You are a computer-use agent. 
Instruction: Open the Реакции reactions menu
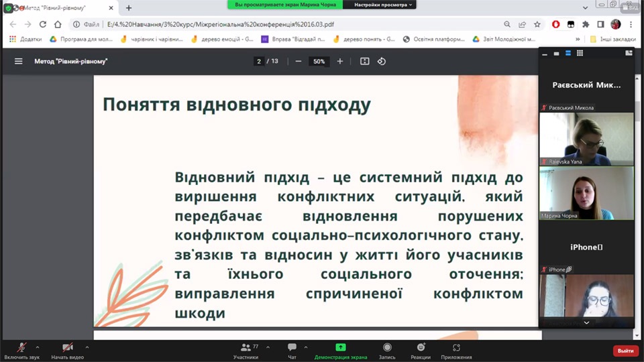(x=421, y=350)
